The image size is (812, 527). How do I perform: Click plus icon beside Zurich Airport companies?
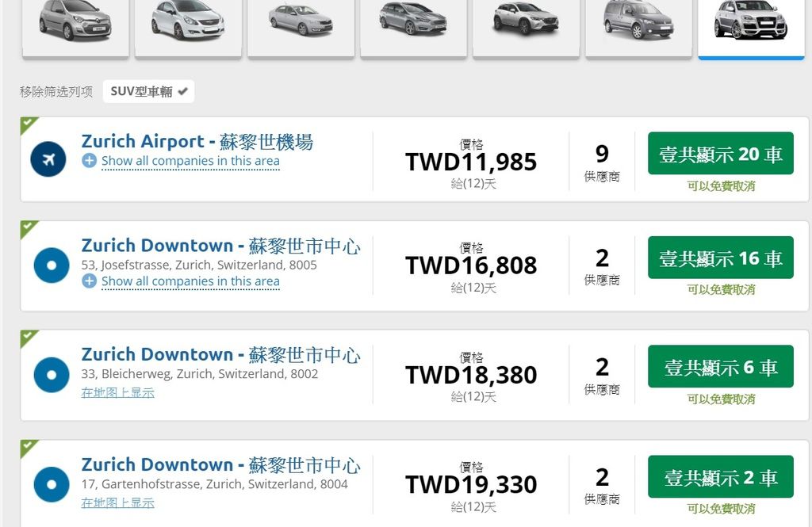[x=89, y=161]
